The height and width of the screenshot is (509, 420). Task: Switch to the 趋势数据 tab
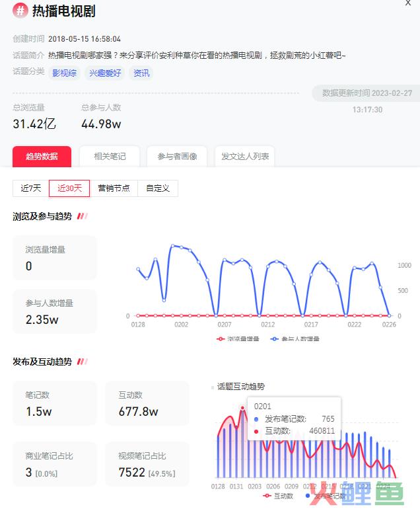42,157
